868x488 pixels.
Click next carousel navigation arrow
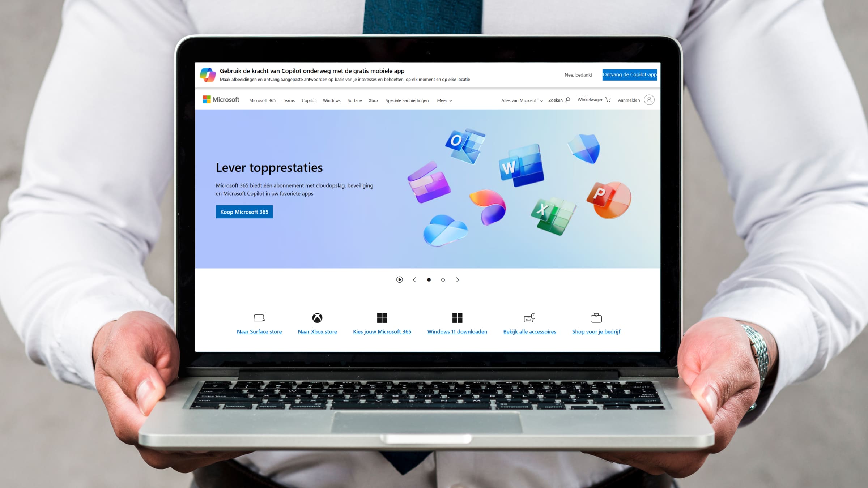(457, 279)
